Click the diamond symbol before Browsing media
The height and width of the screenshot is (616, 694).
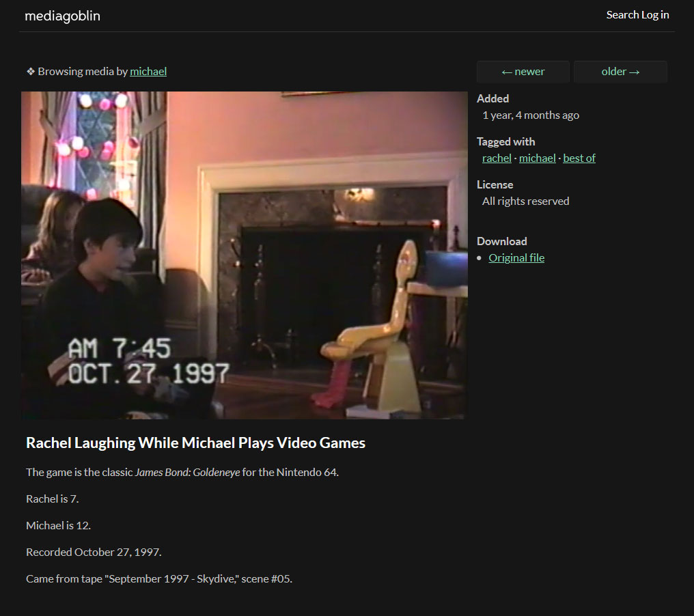[30, 71]
